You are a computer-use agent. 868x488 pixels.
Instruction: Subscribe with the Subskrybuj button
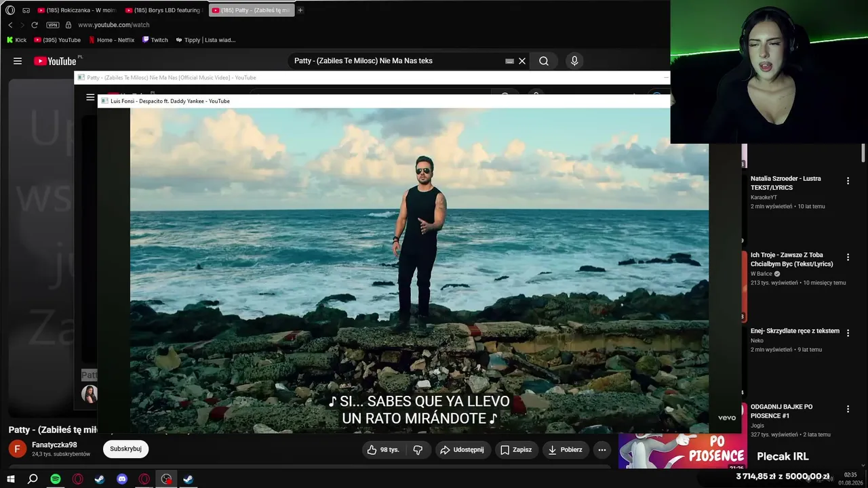(125, 449)
